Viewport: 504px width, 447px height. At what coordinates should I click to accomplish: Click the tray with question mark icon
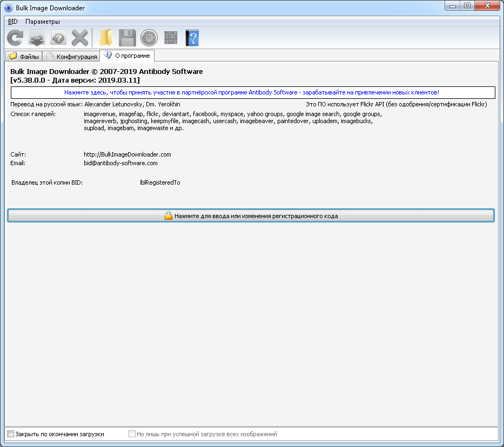tap(58, 38)
